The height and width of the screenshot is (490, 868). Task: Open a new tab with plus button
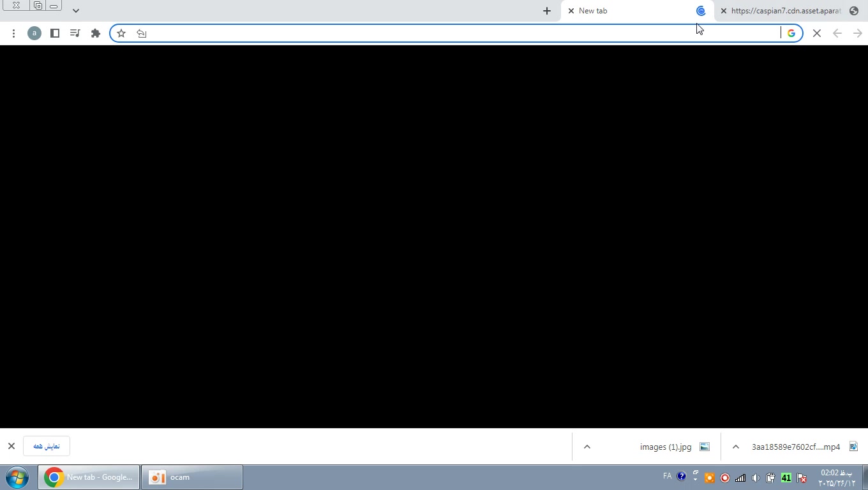click(x=547, y=11)
